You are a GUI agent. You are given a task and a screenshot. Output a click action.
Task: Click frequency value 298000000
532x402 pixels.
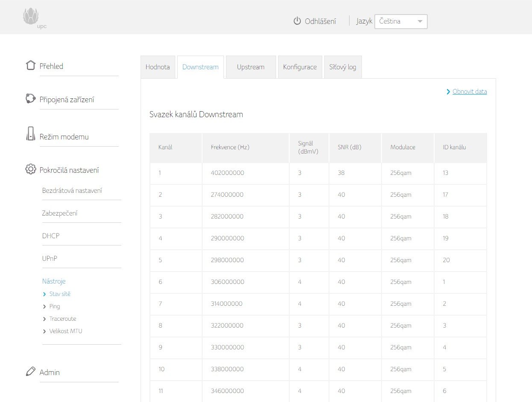click(x=227, y=260)
